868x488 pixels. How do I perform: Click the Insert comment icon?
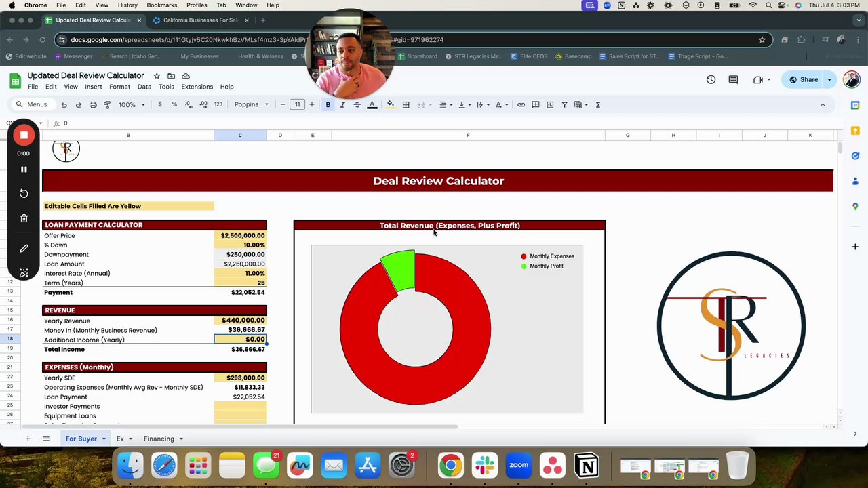[x=536, y=104]
